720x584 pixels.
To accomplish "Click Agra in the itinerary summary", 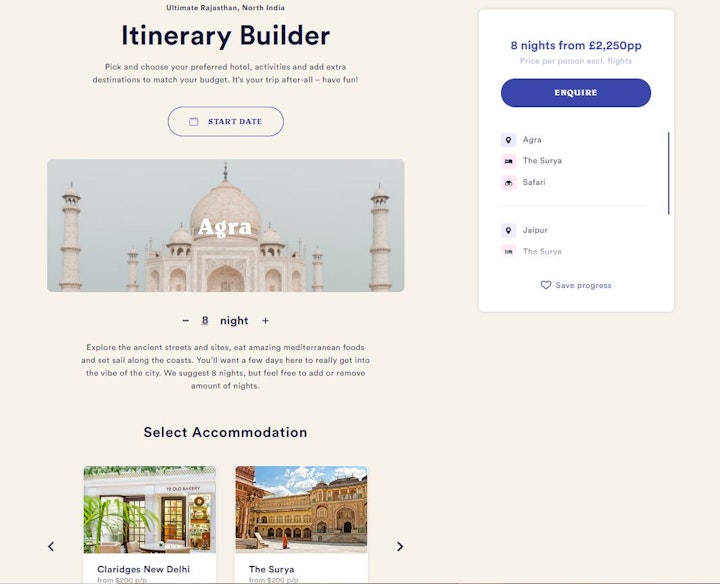I will [x=532, y=140].
